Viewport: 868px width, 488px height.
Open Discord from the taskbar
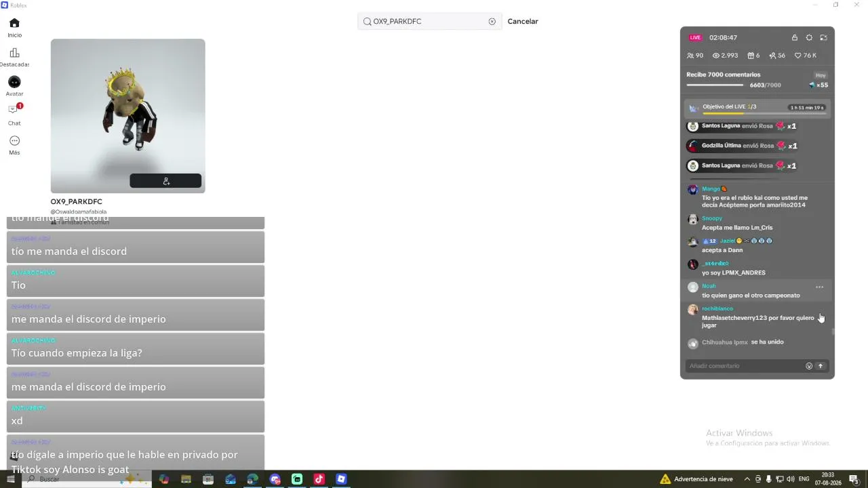click(x=275, y=479)
